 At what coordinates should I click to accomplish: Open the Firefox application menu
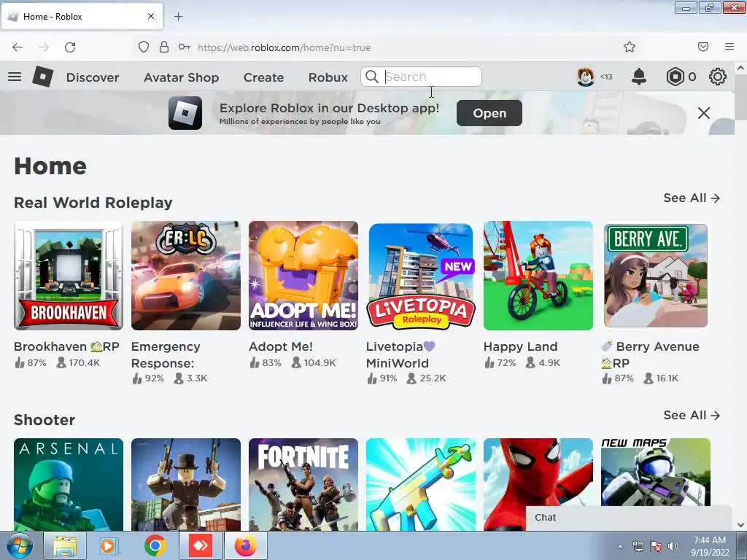click(x=729, y=47)
